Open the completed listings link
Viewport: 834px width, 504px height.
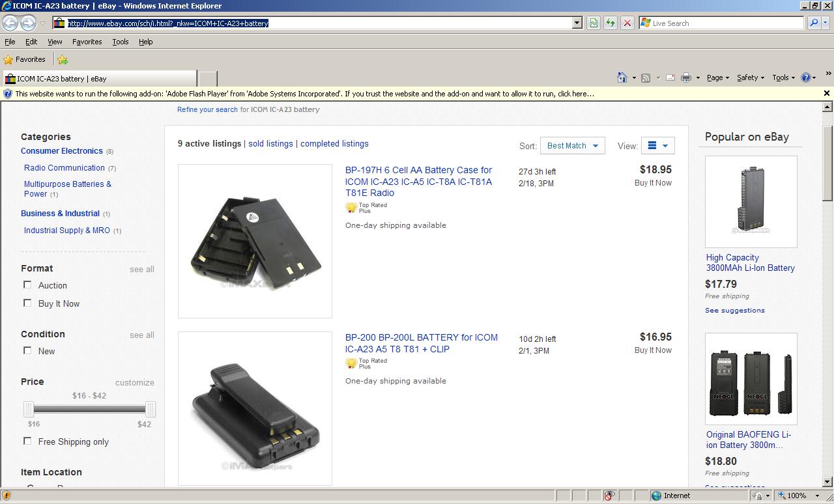pos(334,144)
